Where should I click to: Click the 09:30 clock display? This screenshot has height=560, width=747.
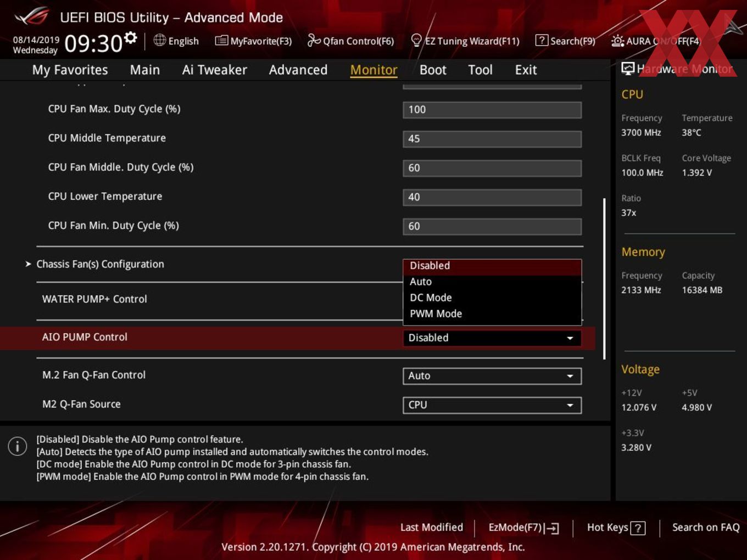tap(93, 43)
